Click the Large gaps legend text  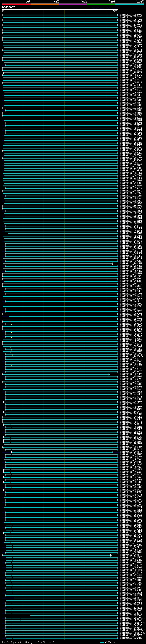(x=28, y=642)
